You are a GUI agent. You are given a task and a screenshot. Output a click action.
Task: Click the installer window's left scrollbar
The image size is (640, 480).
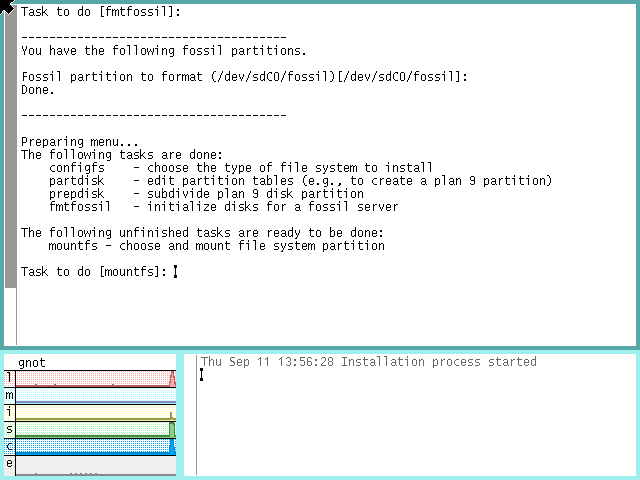click(10, 150)
